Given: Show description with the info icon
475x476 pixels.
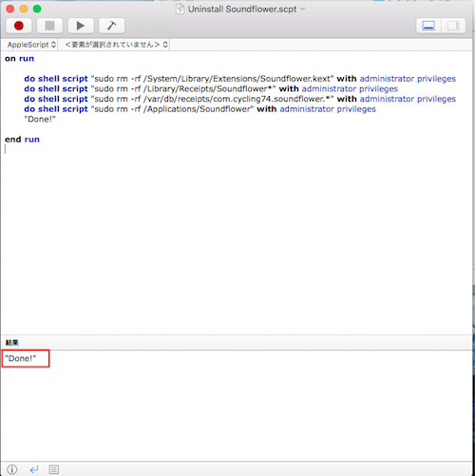Looking at the screenshot, I should click(12, 469).
